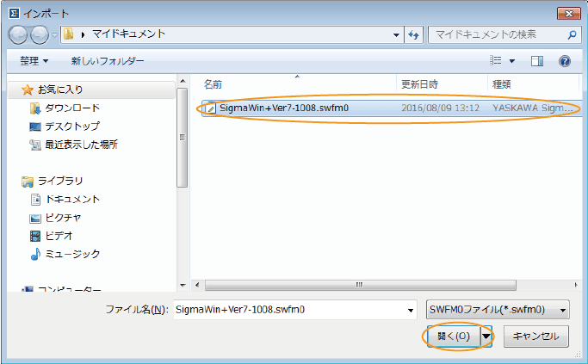Sort files by 更新日時 column header
588x364 pixels.
coord(419,84)
